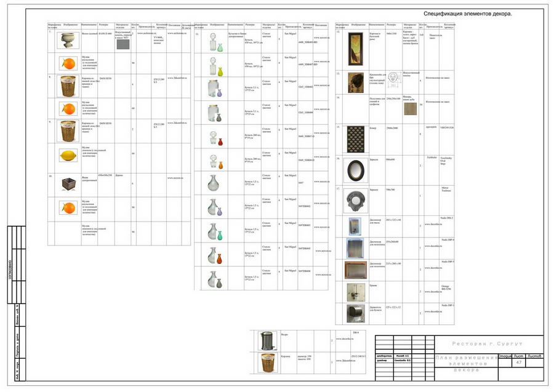Click the sculpture head photo
Screen dimensions: 554x392
[x=355, y=82]
